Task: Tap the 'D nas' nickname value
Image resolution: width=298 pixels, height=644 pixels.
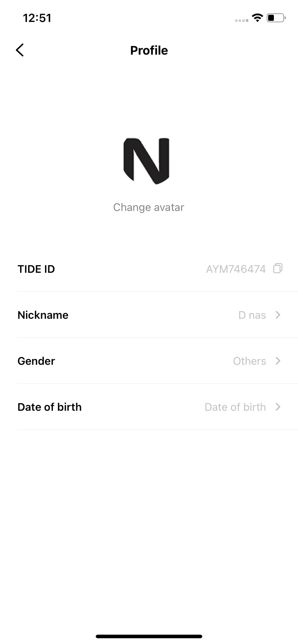Action: [252, 315]
